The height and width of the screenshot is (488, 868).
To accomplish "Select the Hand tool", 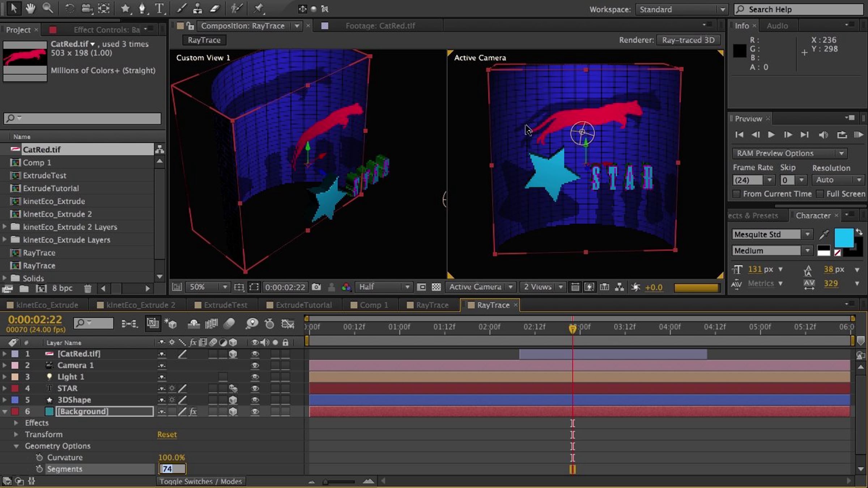I will point(30,8).
